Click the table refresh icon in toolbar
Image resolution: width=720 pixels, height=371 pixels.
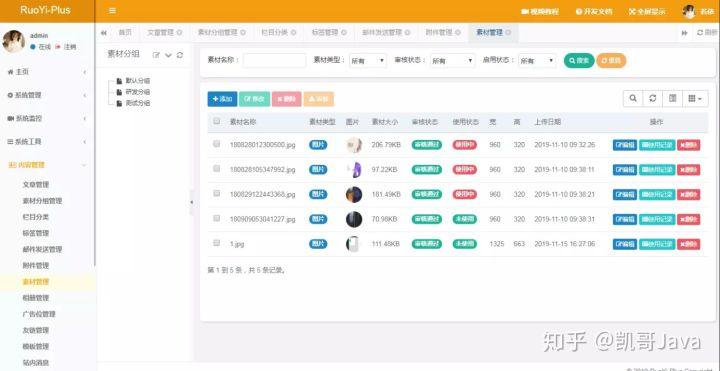pyautogui.click(x=652, y=98)
